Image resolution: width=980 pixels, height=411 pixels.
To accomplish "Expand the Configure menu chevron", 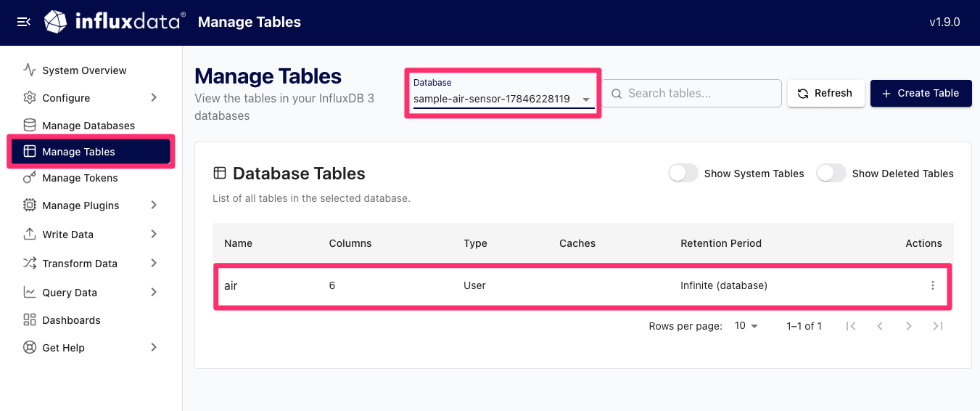I will (154, 98).
